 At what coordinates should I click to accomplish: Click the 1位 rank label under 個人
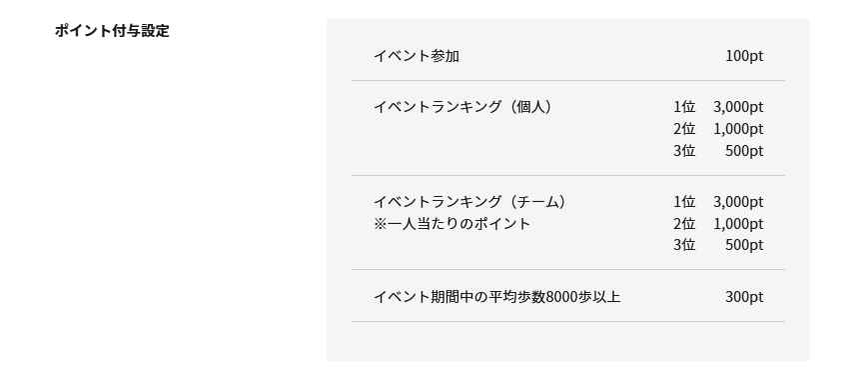pyautogui.click(x=684, y=106)
